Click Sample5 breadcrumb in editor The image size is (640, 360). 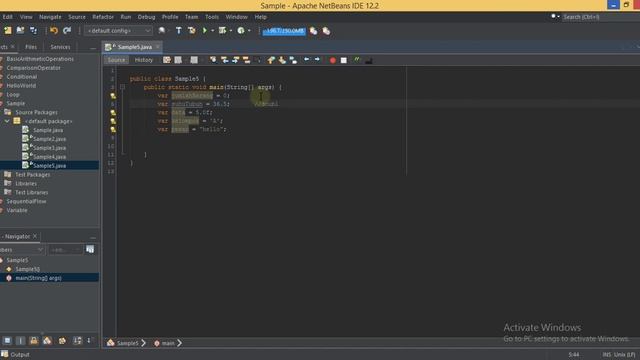(x=123, y=343)
